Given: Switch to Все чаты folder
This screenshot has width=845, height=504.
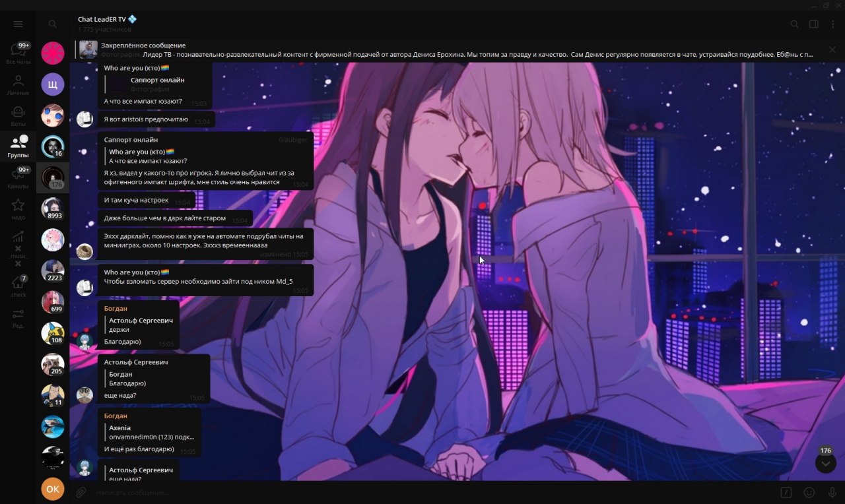Looking at the screenshot, I should 18,53.
